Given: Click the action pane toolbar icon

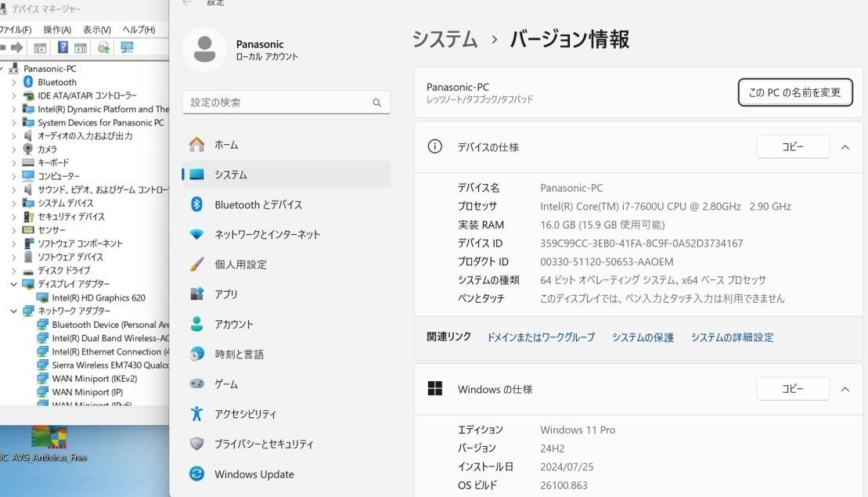Looking at the screenshot, I should coord(81,49).
